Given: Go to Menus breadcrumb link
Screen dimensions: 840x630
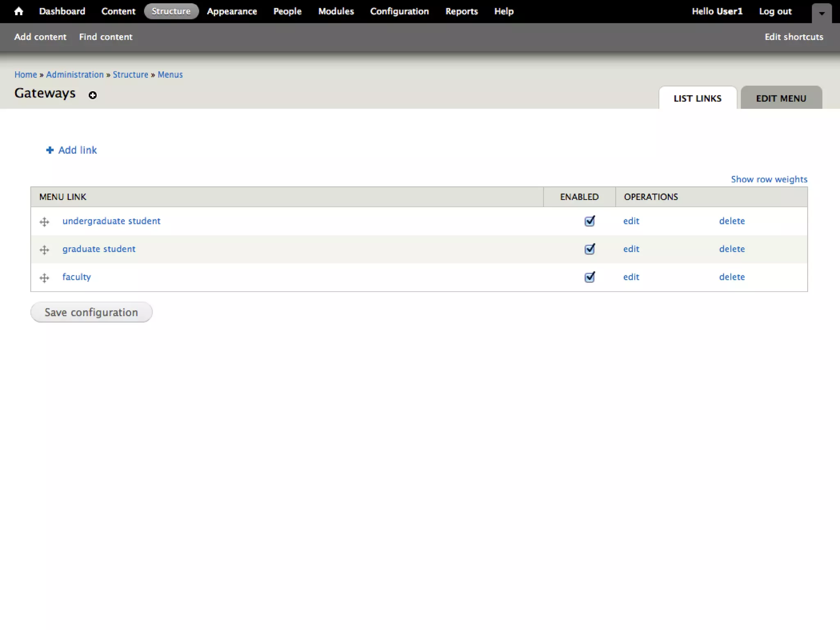Looking at the screenshot, I should (x=170, y=75).
